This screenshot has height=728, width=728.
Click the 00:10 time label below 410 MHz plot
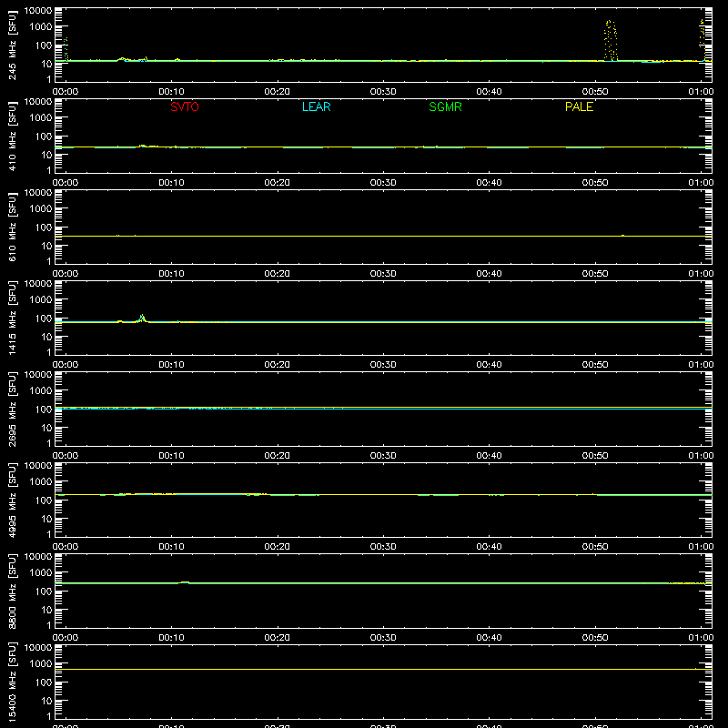point(171,183)
